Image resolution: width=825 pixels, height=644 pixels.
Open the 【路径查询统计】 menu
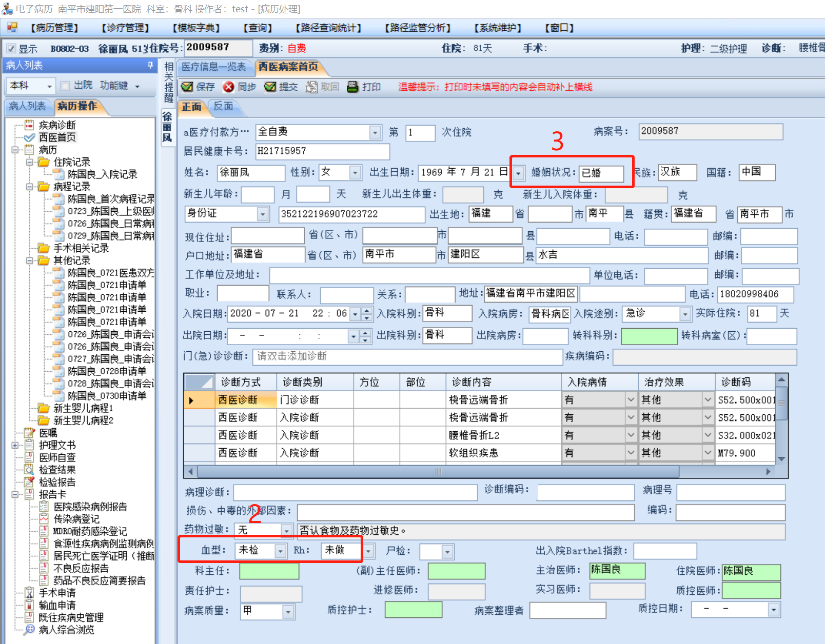point(328,28)
